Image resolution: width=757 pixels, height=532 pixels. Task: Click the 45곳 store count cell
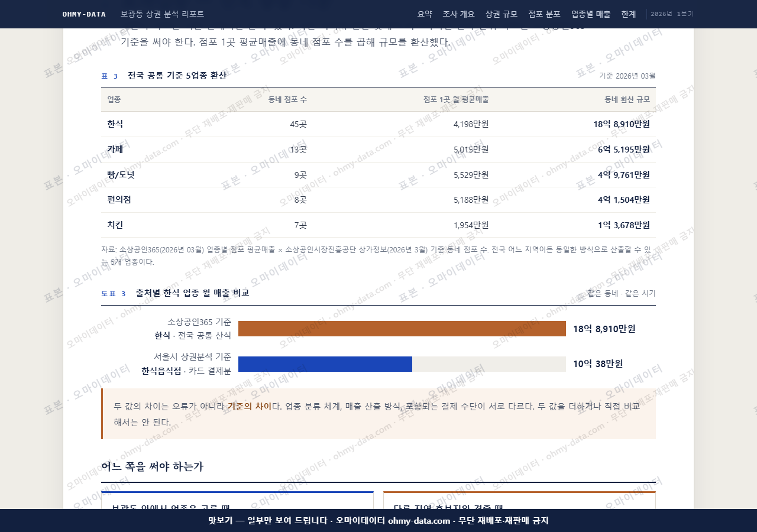tap(298, 124)
